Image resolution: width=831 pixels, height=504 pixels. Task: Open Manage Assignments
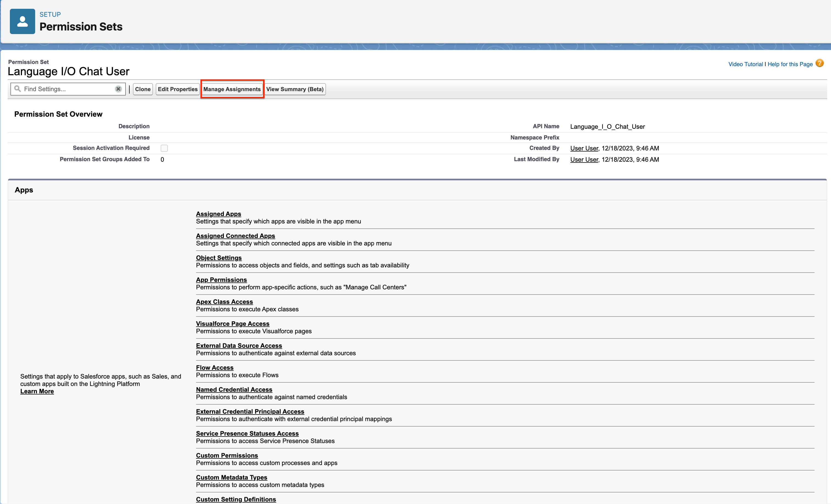coord(232,89)
